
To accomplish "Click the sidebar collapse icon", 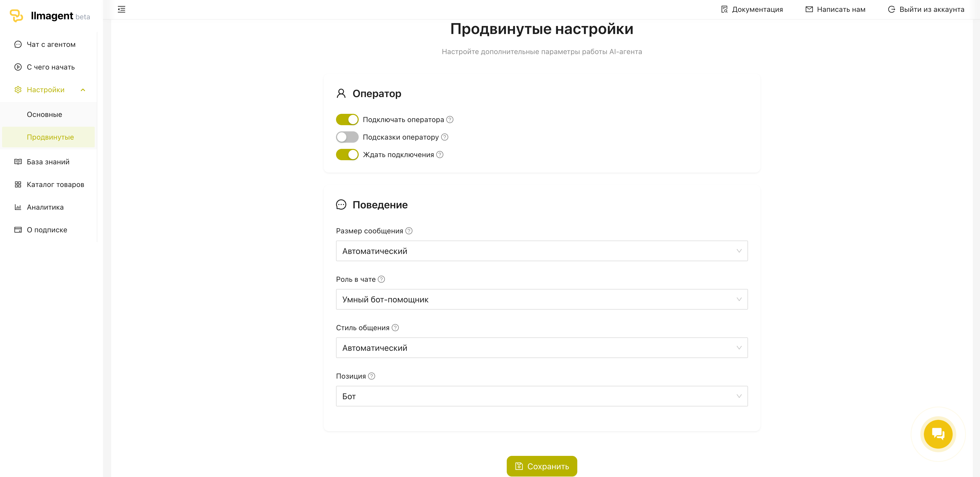I will 121,9.
